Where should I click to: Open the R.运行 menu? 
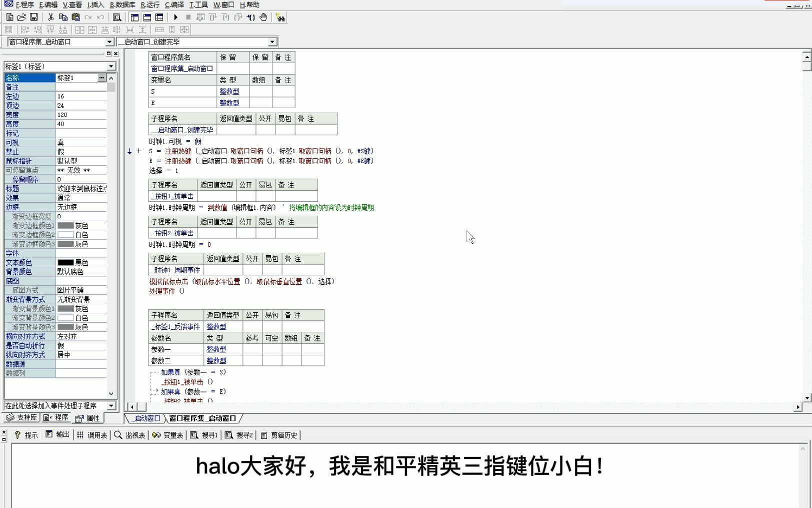tap(150, 5)
